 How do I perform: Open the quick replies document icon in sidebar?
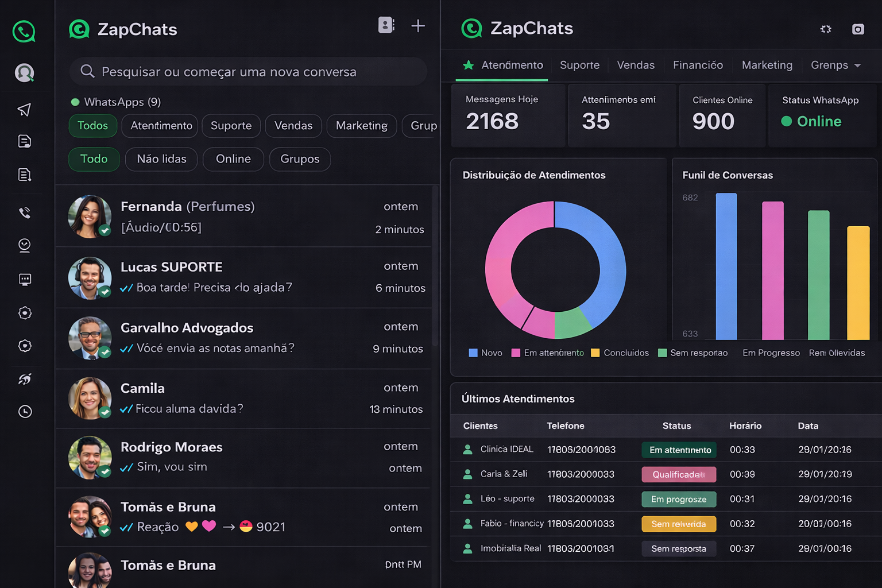(24, 141)
